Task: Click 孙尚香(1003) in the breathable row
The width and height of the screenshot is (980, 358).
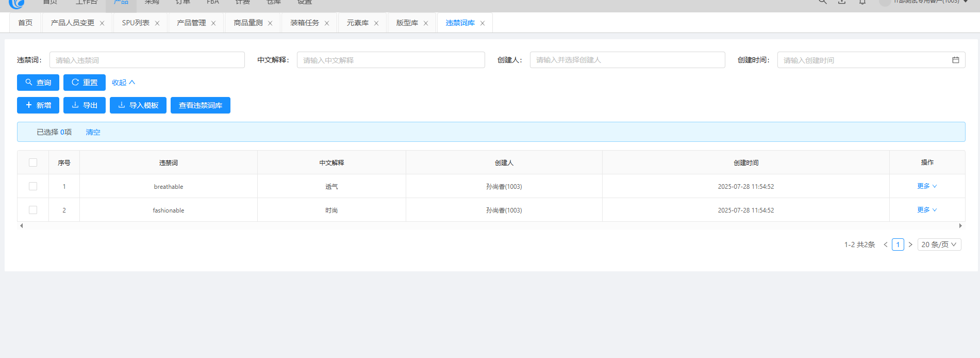Action: (x=504, y=187)
